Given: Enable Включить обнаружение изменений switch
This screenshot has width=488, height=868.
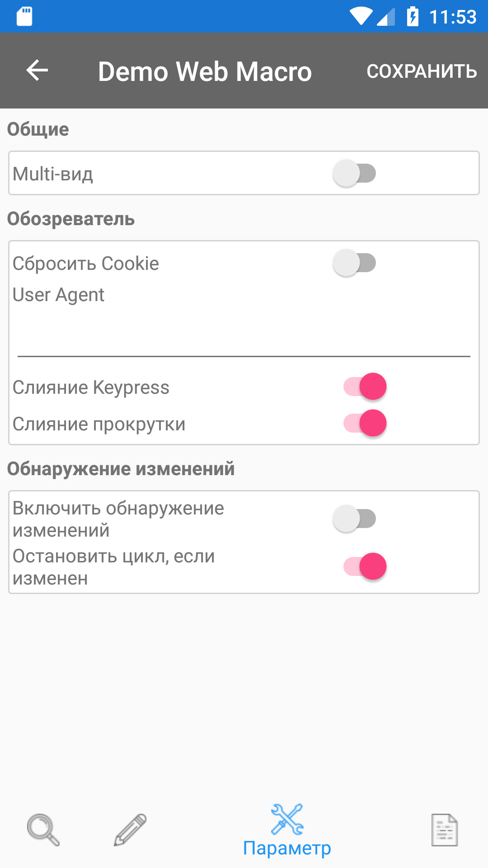Looking at the screenshot, I should coord(354,519).
